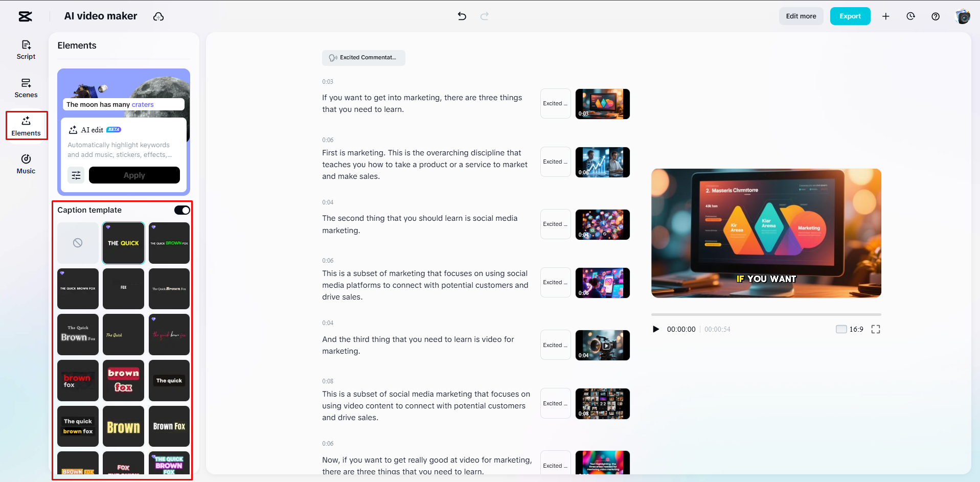Open the Excited Commentator voice selector

click(x=363, y=58)
